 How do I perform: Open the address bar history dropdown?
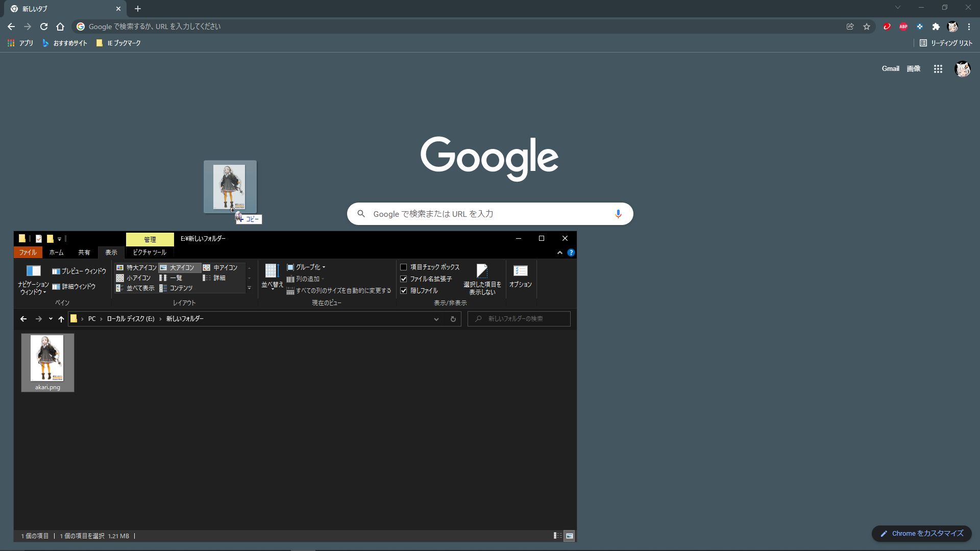click(436, 319)
